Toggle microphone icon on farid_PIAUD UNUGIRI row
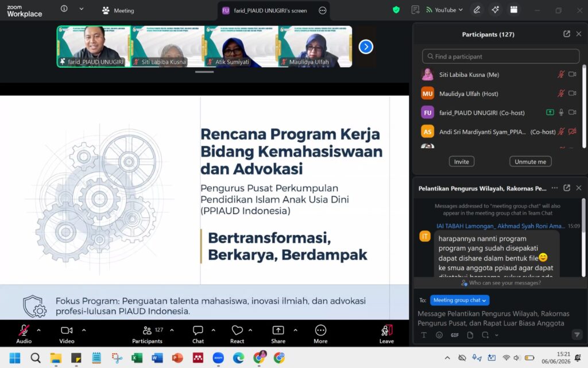 pos(561,113)
